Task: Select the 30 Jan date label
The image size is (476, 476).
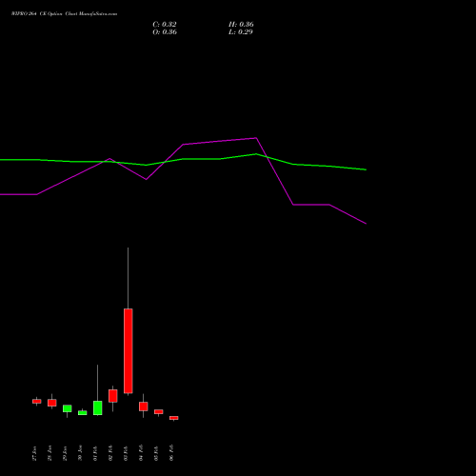Action: coord(80,453)
